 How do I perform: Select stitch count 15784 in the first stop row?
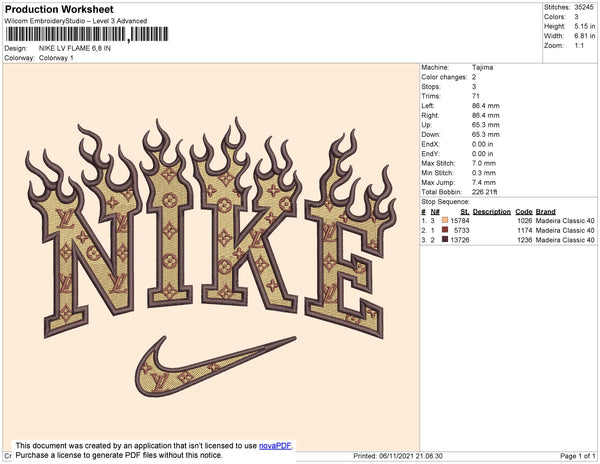click(460, 221)
